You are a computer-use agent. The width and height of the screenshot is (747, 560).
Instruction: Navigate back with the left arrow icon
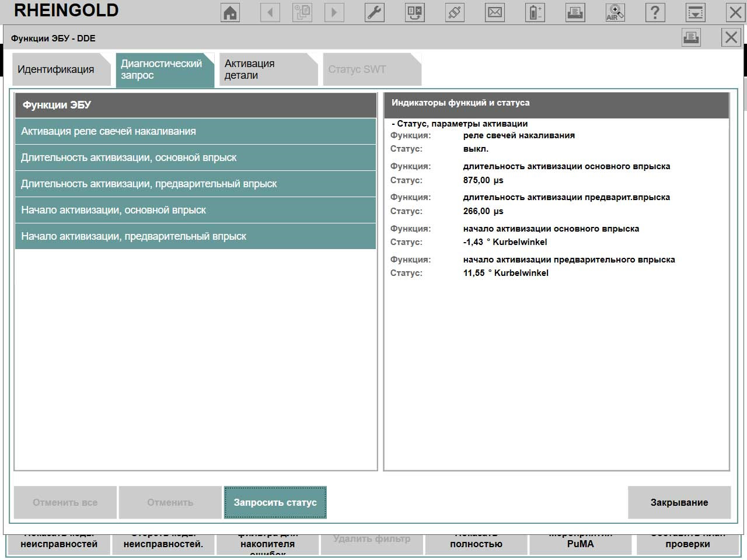coord(270,12)
